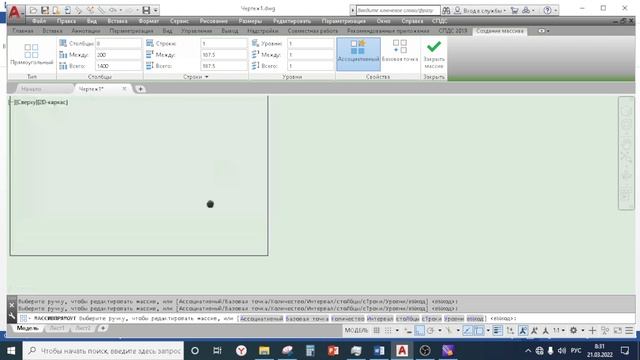Edit the columns Between spacing field with 200
Viewport: 640px width, 360px height.
point(118,55)
